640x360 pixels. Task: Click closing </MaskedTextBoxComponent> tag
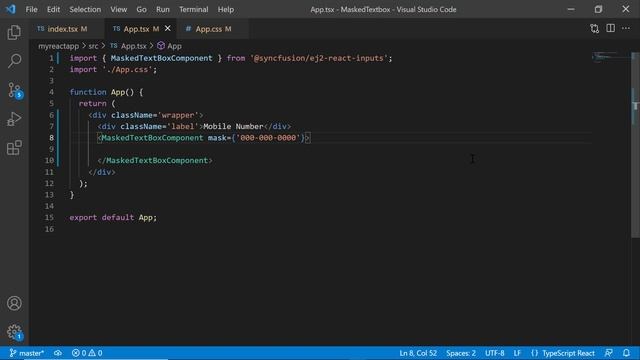pyautogui.click(x=155, y=160)
